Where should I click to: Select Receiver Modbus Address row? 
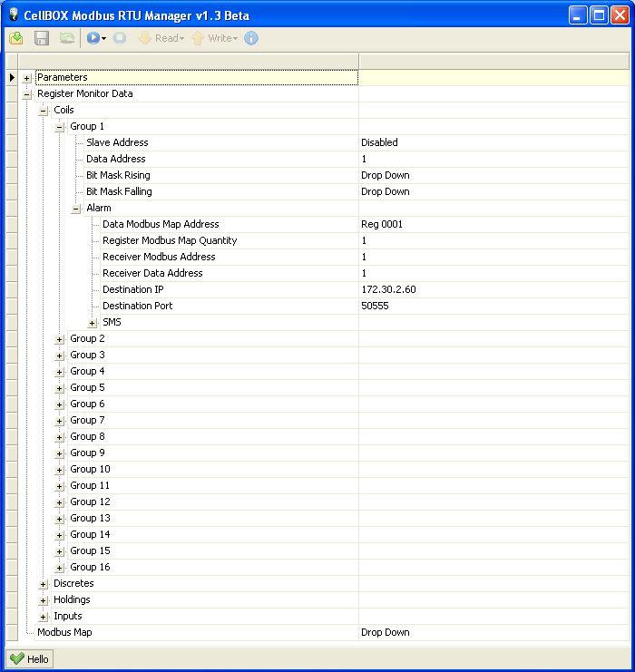[159, 257]
